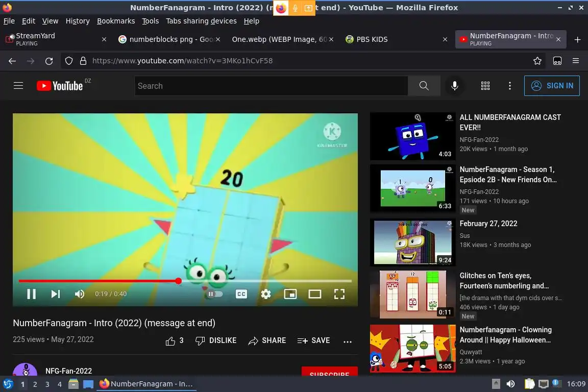588x392 pixels.
Task: Open player settings gear menu
Action: click(x=266, y=294)
